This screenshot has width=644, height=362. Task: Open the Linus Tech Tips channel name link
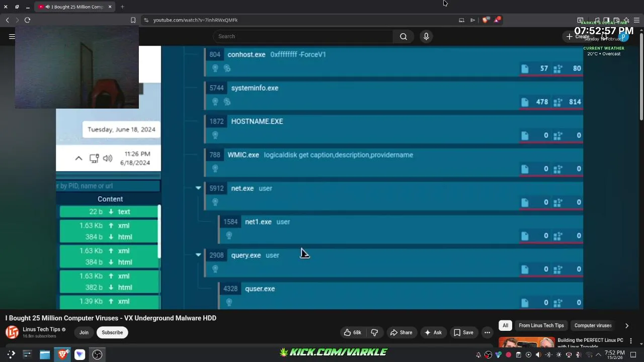coord(41,329)
